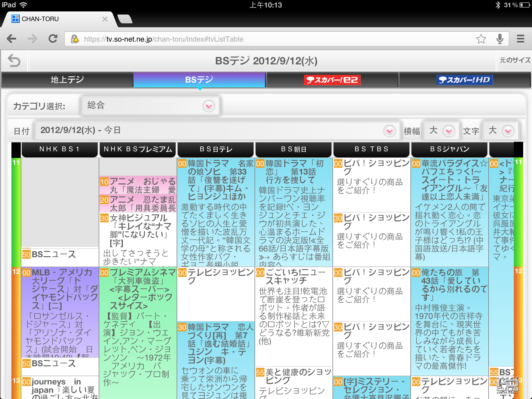Tap the security lock warning icon
Image resolution: width=532 pixels, height=399 pixels.
pos(75,39)
